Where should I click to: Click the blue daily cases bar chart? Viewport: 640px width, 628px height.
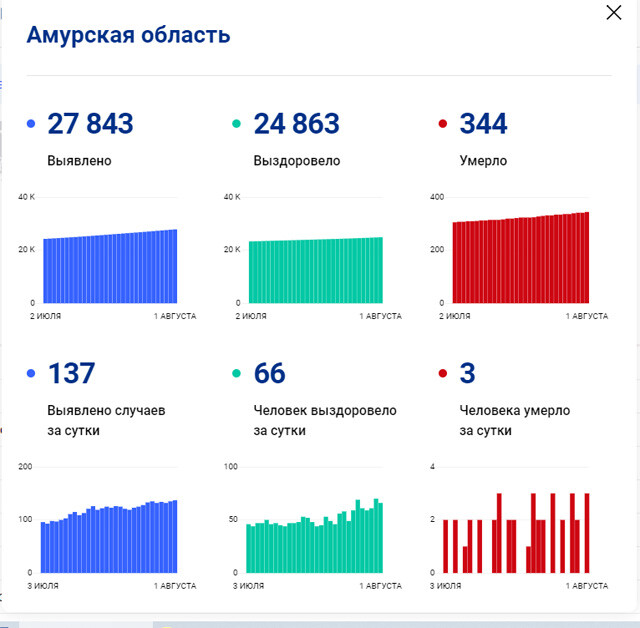click(x=109, y=537)
